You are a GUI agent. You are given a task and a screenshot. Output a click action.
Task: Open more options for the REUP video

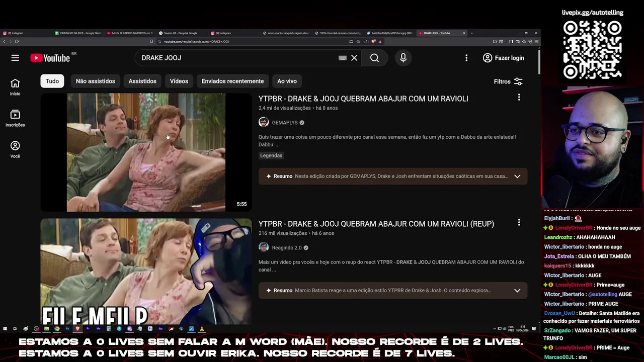[519, 222]
